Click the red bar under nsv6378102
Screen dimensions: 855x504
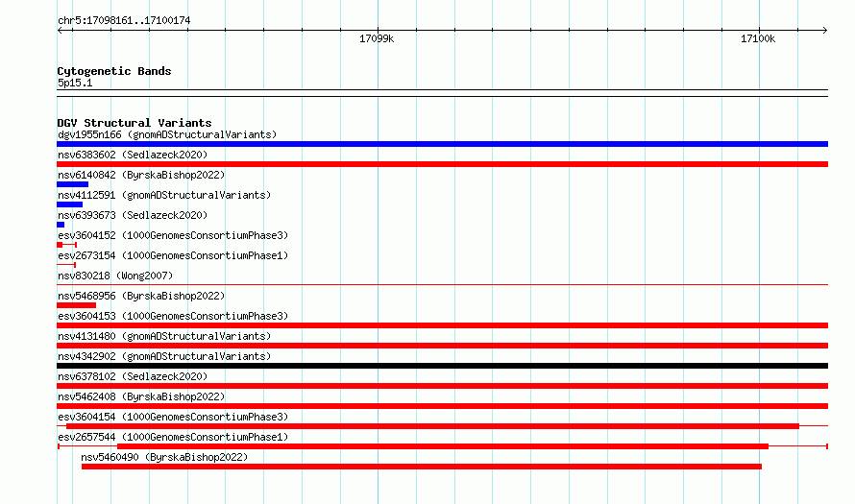pos(442,386)
